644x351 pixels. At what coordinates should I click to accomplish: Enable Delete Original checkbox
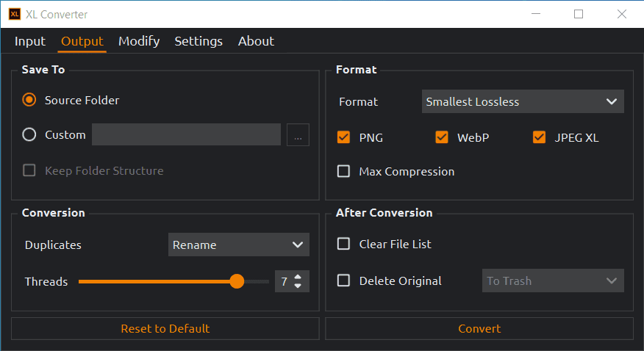(343, 281)
